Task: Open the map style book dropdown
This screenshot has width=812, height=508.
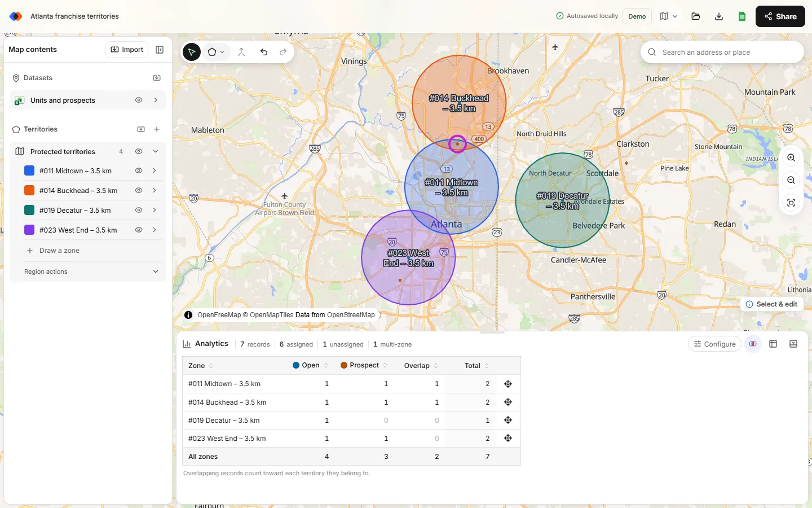Action: point(668,16)
